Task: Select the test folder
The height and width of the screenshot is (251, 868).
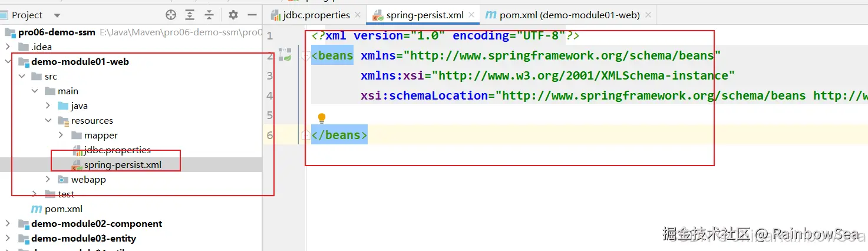Action: tap(66, 194)
